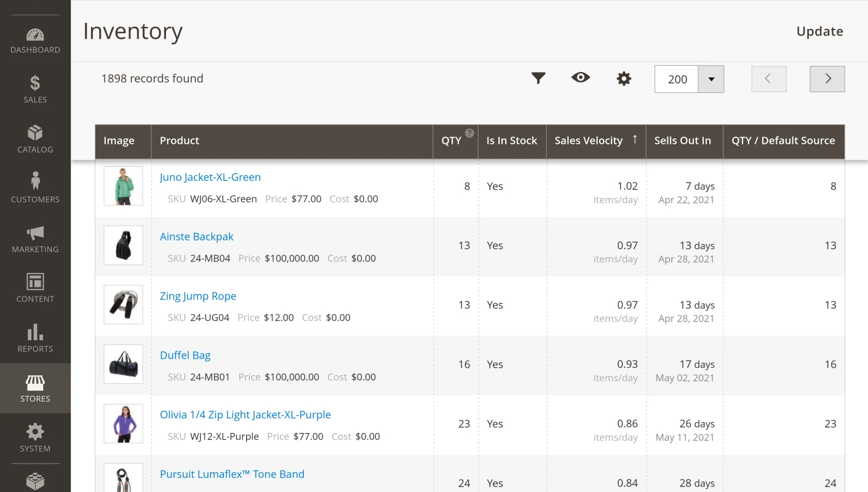
Task: Click the Update button
Action: pyautogui.click(x=819, y=31)
